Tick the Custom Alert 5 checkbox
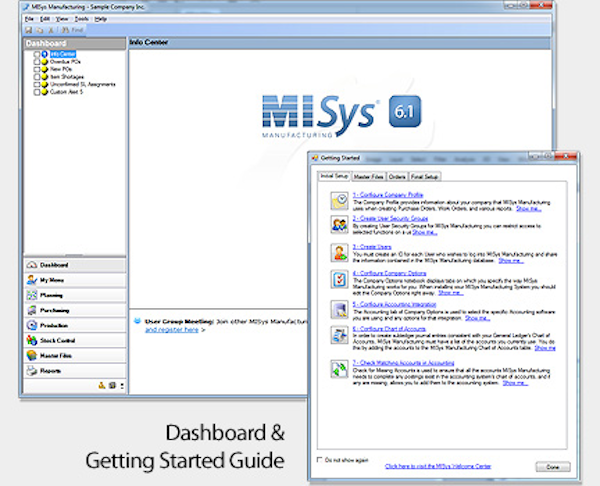Viewport: 600px width, 486px height. [x=37, y=92]
